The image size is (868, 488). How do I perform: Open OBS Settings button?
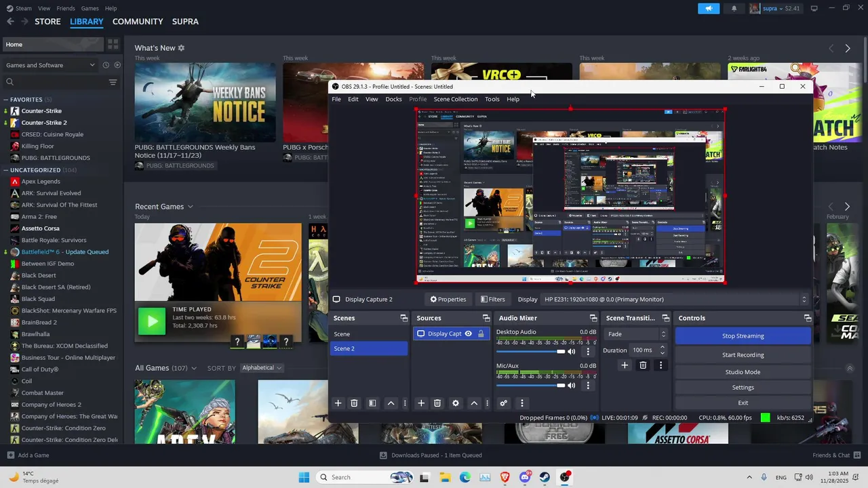pyautogui.click(x=743, y=387)
